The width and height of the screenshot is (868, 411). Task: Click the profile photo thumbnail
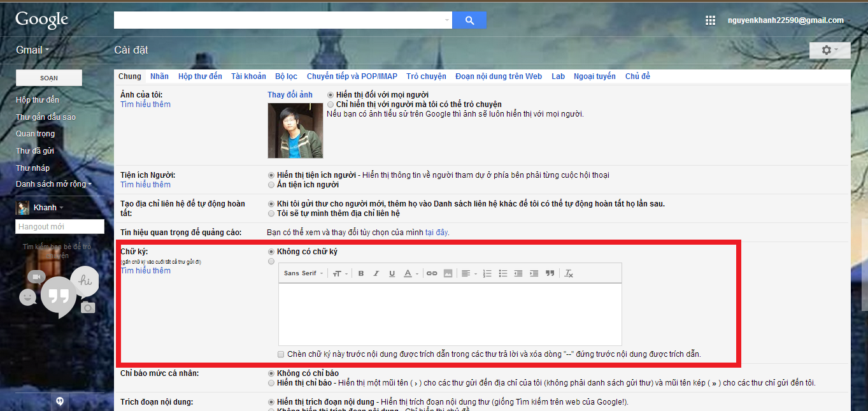coord(295,131)
